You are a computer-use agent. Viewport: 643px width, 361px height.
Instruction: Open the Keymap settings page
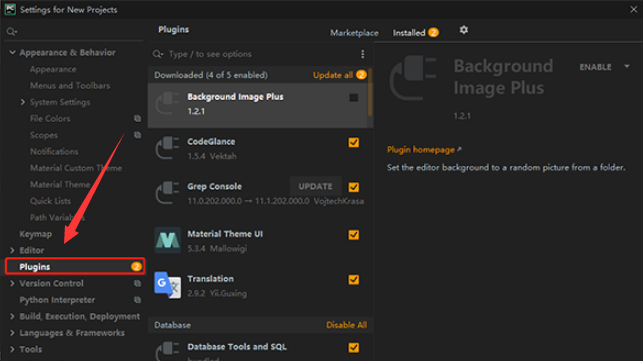click(36, 234)
